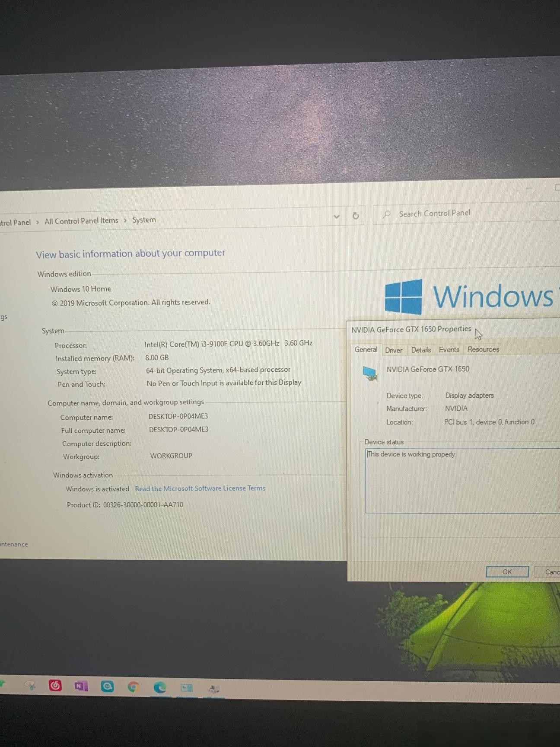The height and width of the screenshot is (747, 560).
Task: Click 'No Pen or Touch Input is available' text
Action: click(x=224, y=383)
